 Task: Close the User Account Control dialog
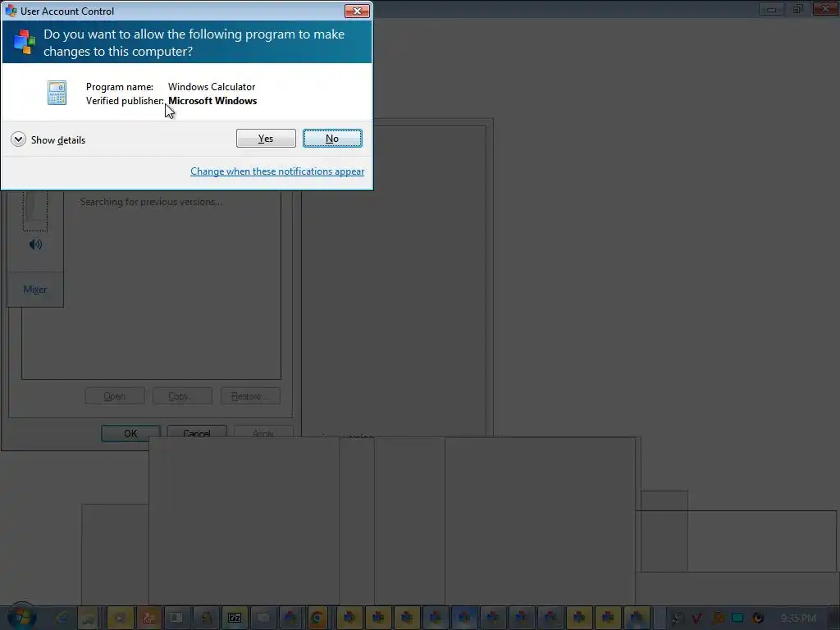(357, 11)
